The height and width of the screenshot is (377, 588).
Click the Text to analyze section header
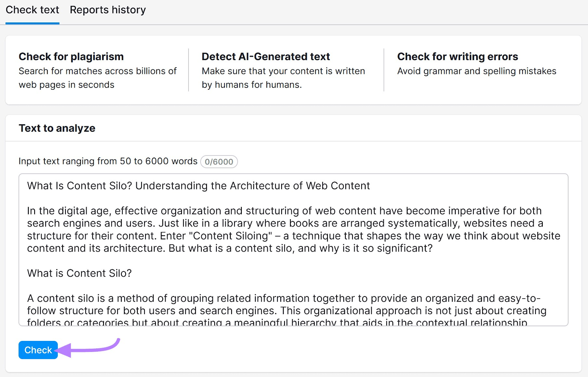tap(57, 128)
